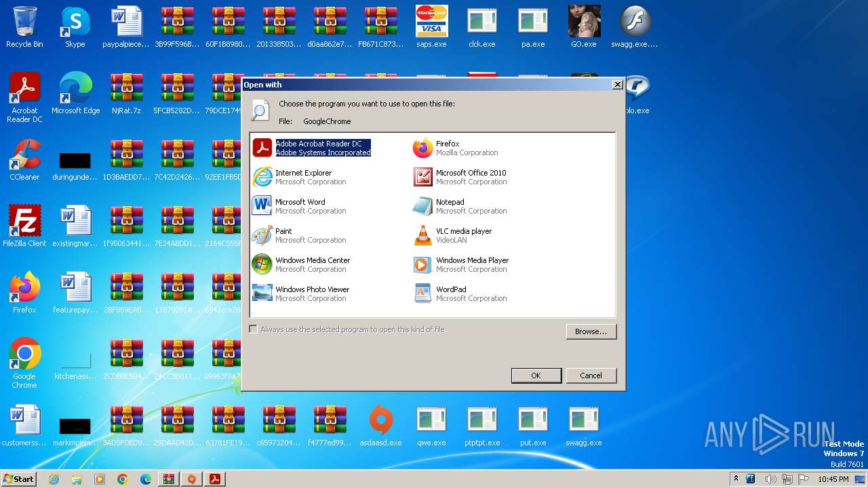Select Microsoft Office 2010 in program list
868x488 pixels.
(x=460, y=177)
